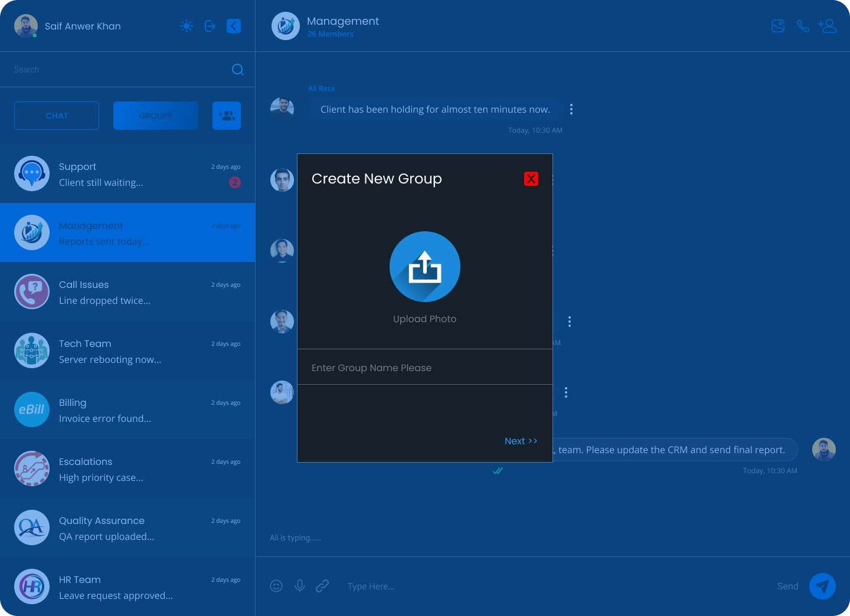The height and width of the screenshot is (616, 850).
Task: Click the add member icon in chat header
Action: [x=827, y=26]
